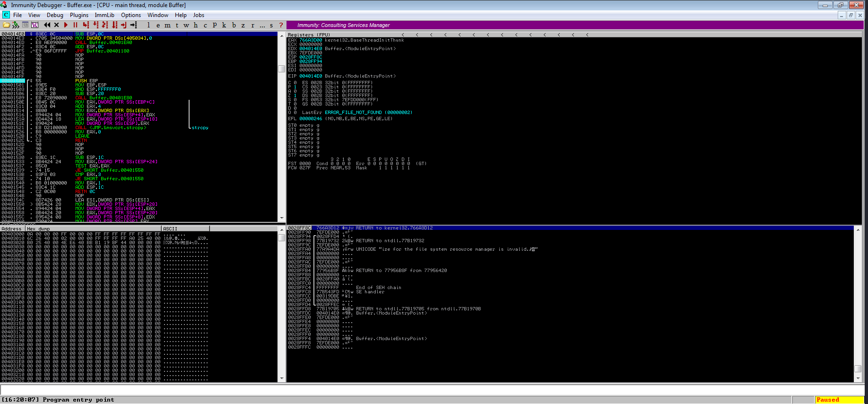Click the Immunity Consulting Services Manager banner
The width and height of the screenshot is (868, 404).
[343, 25]
